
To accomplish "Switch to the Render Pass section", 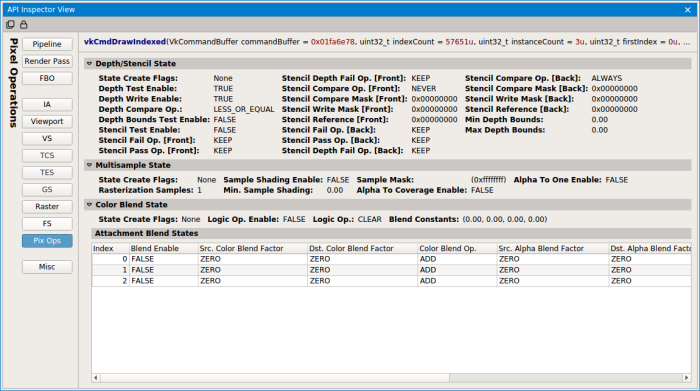I will click(47, 61).
